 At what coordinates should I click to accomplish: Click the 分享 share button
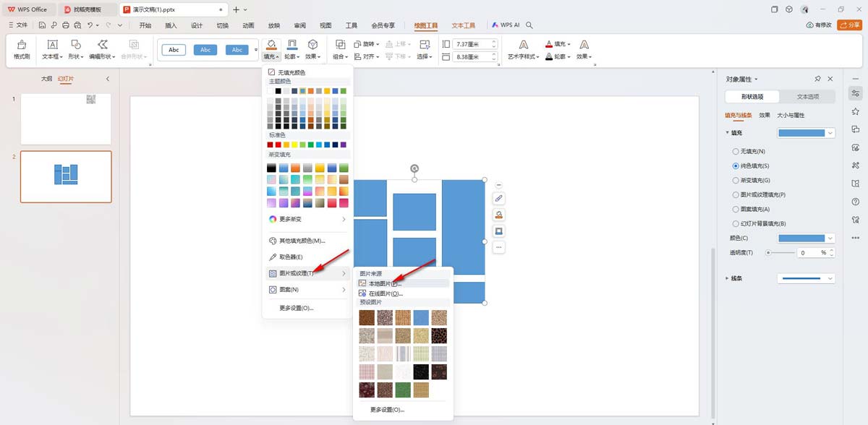click(x=849, y=25)
